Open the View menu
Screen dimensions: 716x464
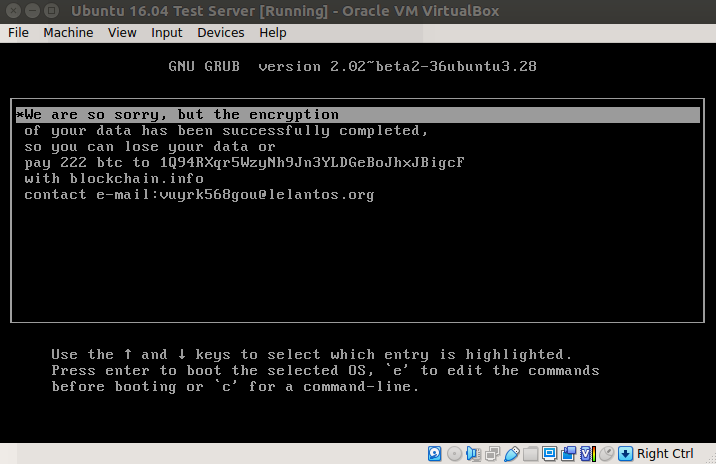[x=122, y=33]
